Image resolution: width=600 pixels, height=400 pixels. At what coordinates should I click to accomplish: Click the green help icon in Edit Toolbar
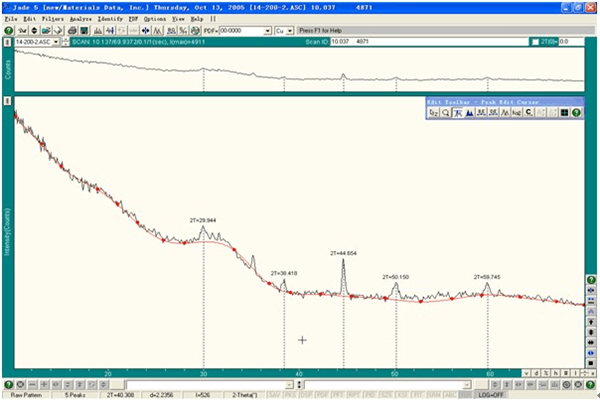click(575, 113)
